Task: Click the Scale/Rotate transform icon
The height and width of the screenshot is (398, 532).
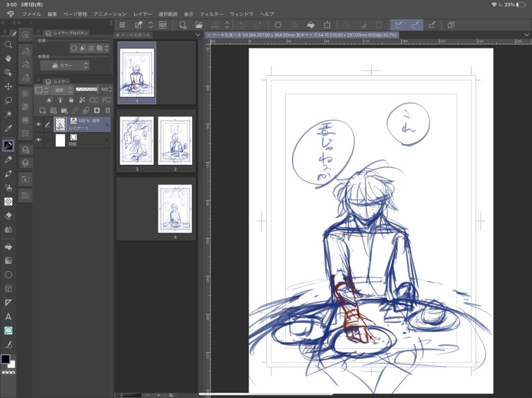Action: tap(327, 25)
